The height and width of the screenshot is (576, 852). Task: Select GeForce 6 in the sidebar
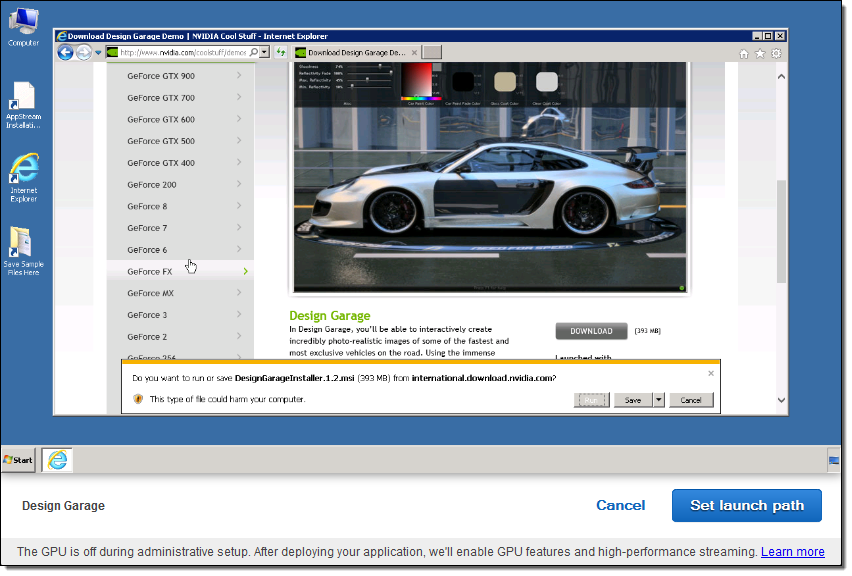pyautogui.click(x=180, y=249)
